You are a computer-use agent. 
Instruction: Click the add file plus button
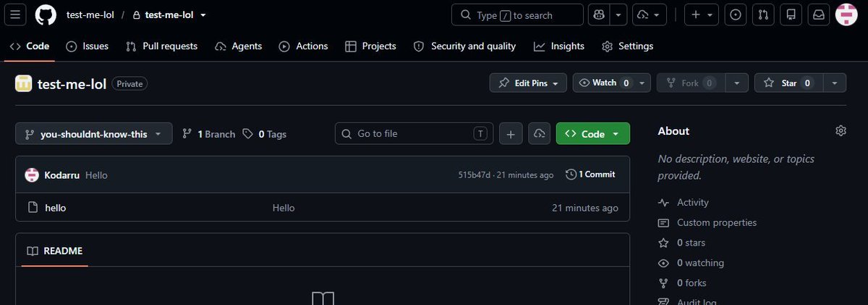(511, 134)
